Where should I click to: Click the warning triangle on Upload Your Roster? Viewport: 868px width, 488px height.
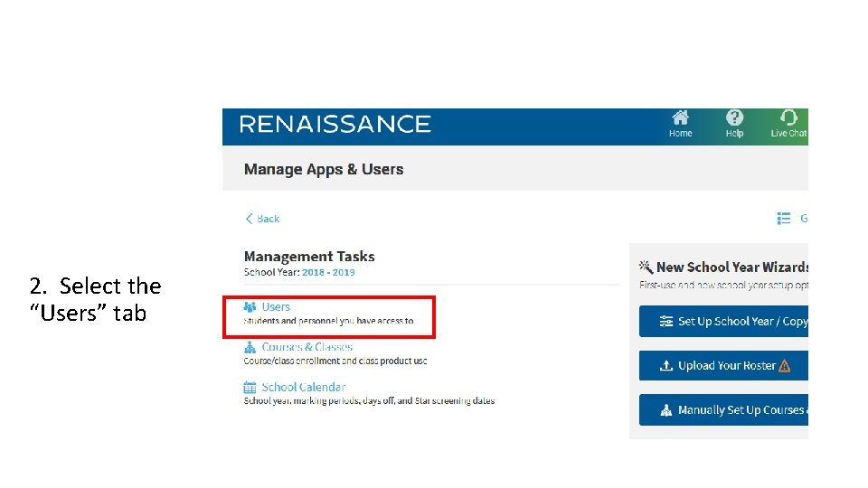coord(784,366)
